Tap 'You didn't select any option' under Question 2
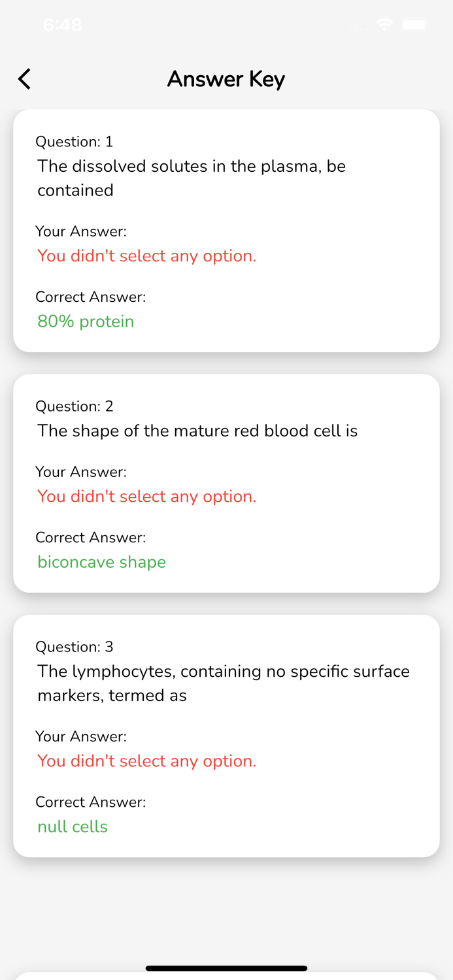Viewport: 453px width, 980px height. [x=146, y=497]
